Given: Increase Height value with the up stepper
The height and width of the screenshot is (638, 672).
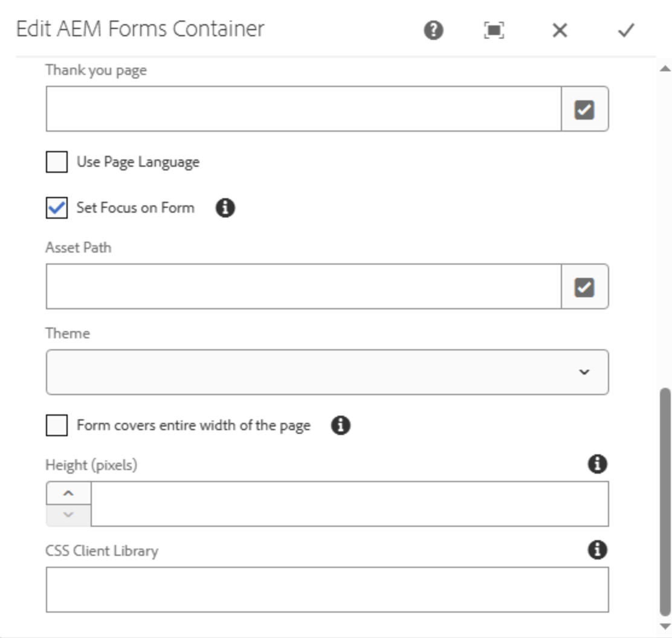Looking at the screenshot, I should (68, 493).
